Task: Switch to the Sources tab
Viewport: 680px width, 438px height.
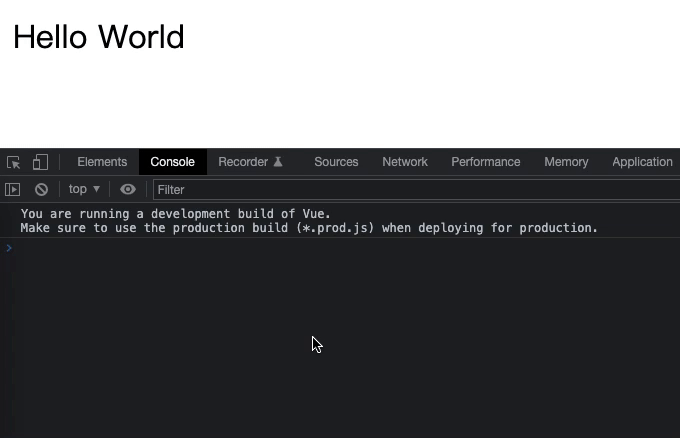Action: 336,162
